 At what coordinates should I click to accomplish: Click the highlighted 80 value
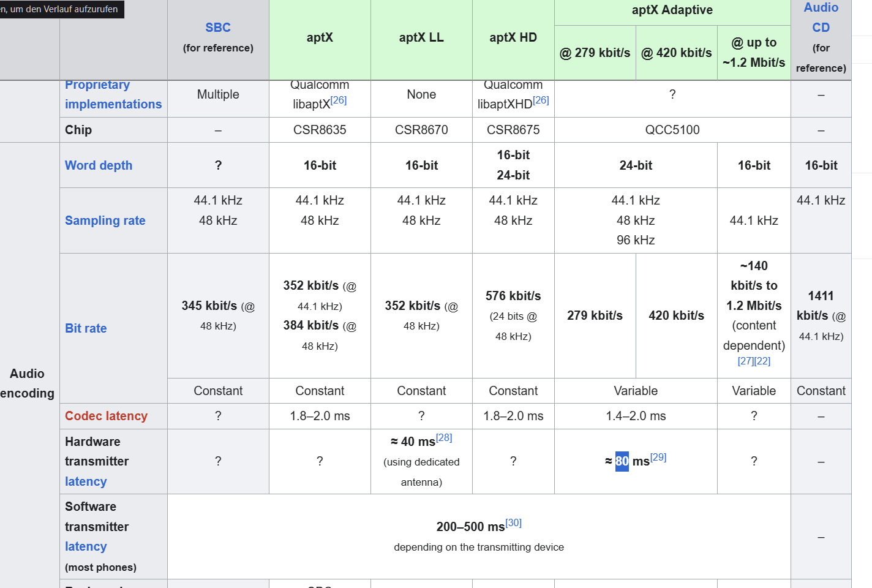click(622, 461)
